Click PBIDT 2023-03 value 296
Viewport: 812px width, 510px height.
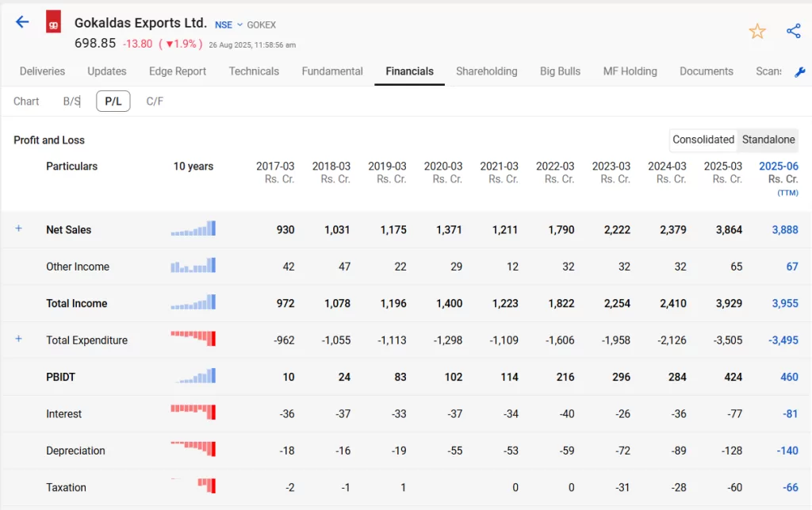621,377
